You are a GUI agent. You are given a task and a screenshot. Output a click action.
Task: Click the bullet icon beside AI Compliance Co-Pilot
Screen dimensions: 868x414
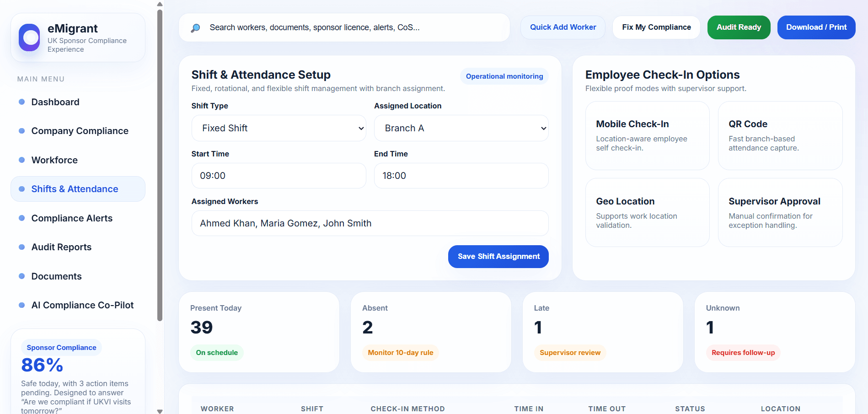(21, 305)
